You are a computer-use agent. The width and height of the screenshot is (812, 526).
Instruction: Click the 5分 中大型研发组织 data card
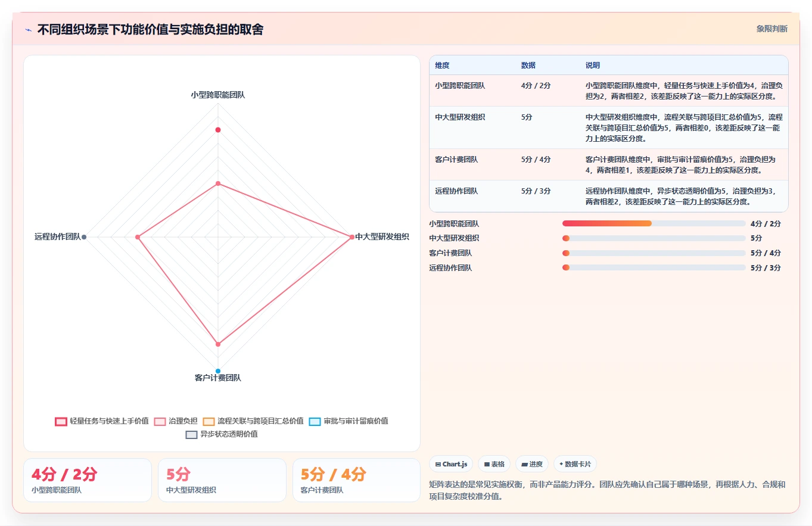click(x=222, y=480)
